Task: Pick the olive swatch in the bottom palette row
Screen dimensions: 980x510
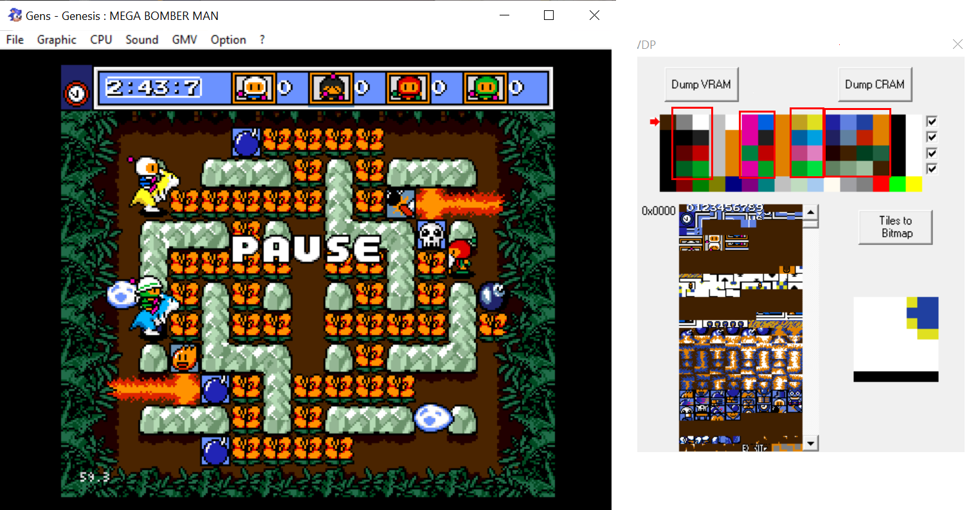Action: pyautogui.click(x=717, y=185)
